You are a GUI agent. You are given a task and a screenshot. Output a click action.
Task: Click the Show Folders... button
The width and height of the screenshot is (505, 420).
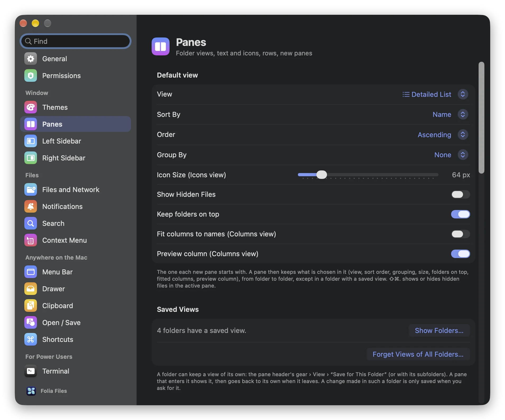point(439,330)
